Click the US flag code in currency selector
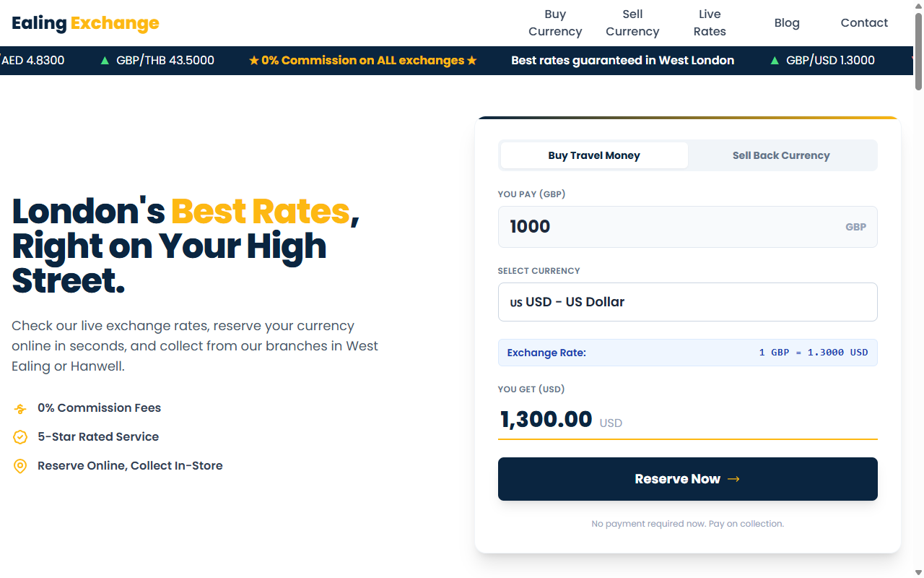 coord(516,303)
